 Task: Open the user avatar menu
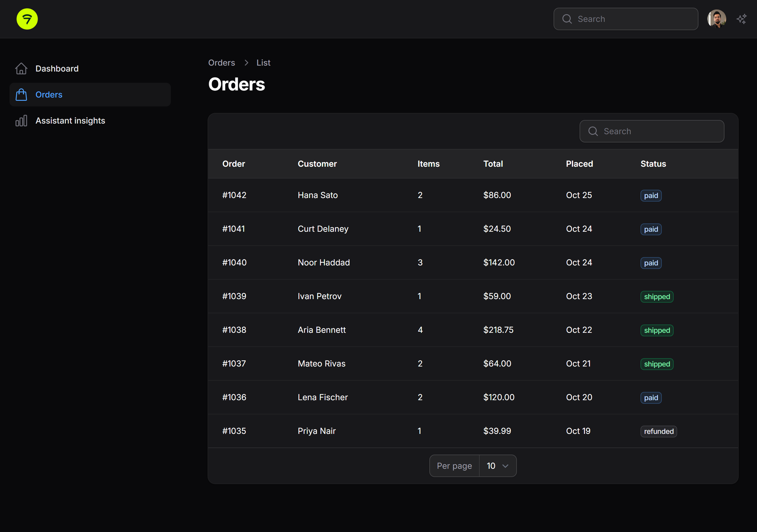coord(716,19)
